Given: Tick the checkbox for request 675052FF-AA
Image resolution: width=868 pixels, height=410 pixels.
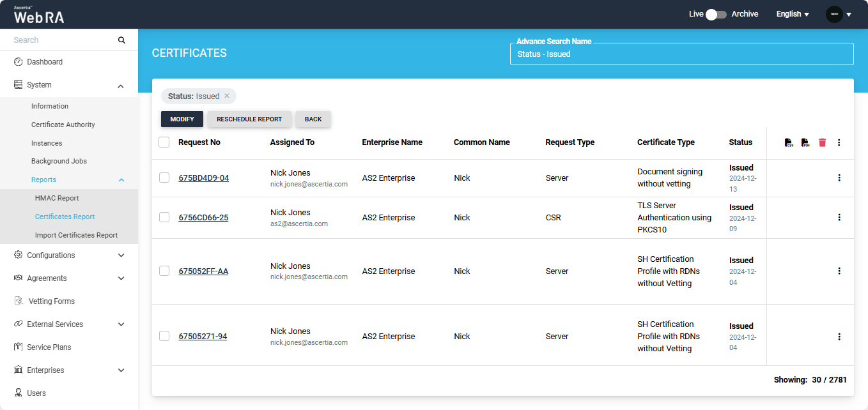Looking at the screenshot, I should 164,271.
